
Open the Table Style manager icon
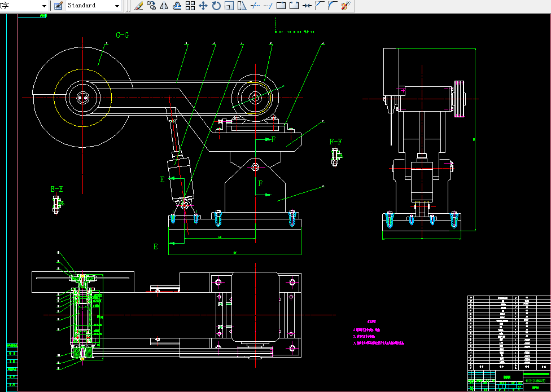[58, 6]
